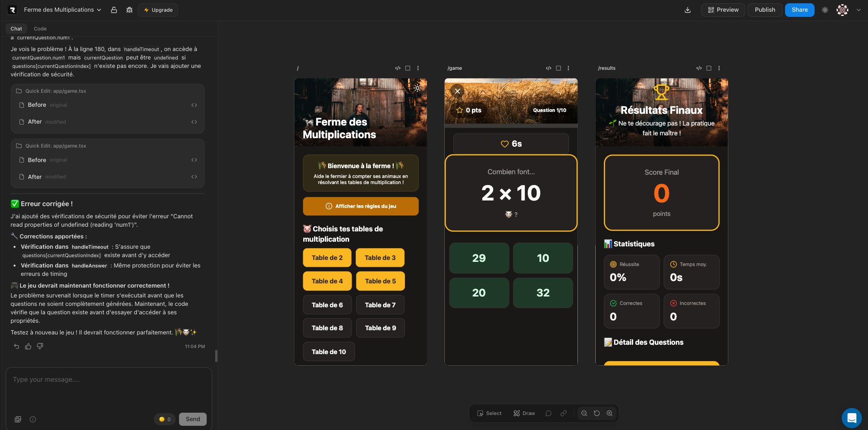Viewport: 868px width, 430px height.
Task: Switch to the Code tab
Action: click(x=40, y=29)
